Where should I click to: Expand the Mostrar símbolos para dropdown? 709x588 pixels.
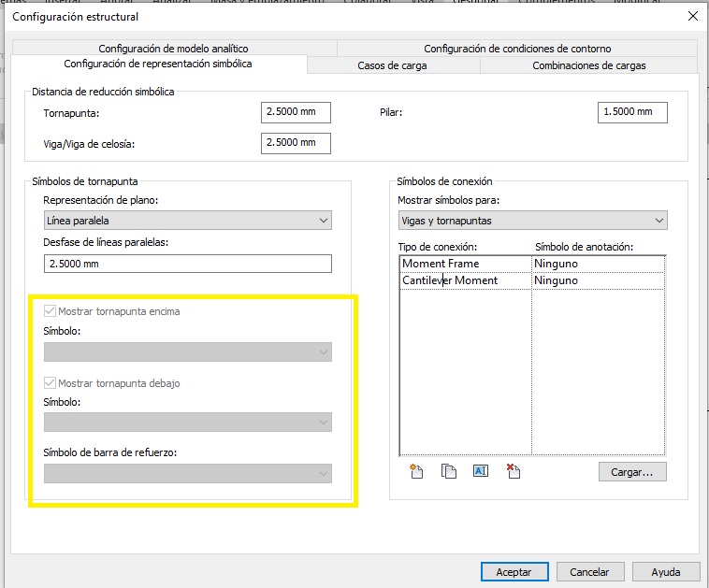pos(531,221)
